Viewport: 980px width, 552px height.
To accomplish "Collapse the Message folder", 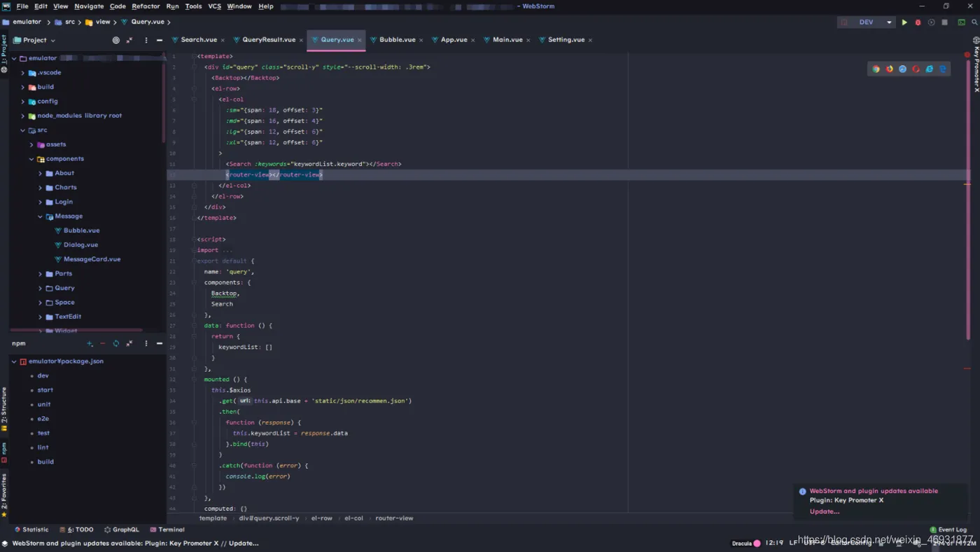I will 41,216.
